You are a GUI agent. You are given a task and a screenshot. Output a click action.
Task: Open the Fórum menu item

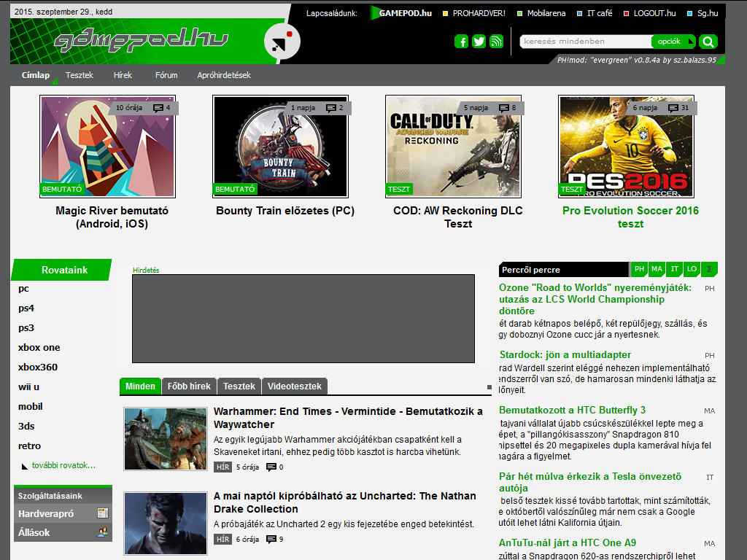[x=166, y=75]
